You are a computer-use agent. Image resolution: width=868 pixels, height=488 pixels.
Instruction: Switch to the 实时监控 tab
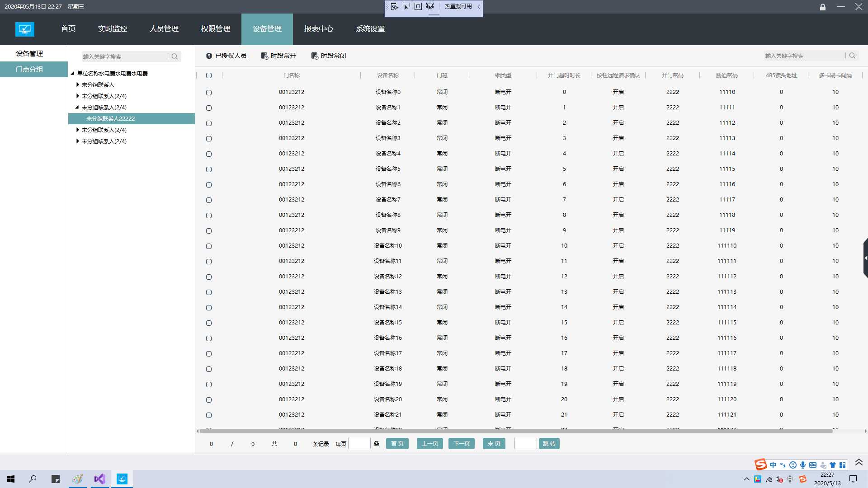click(113, 28)
